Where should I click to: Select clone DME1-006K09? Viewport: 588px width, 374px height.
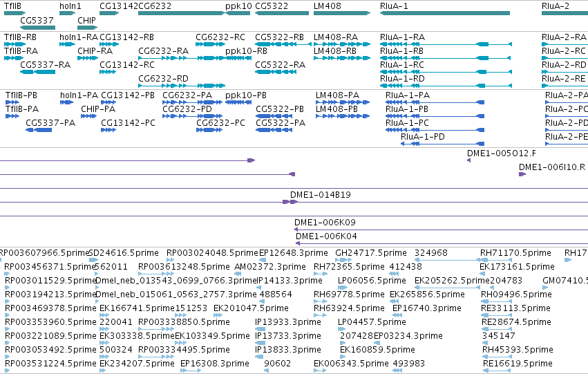pos(441,230)
